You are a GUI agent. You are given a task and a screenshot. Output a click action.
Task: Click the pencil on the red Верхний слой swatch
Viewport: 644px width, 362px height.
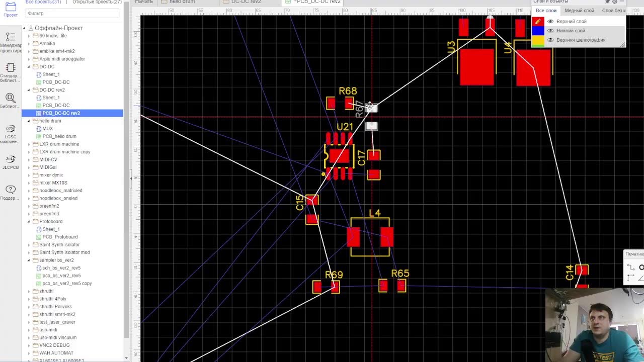(x=538, y=22)
